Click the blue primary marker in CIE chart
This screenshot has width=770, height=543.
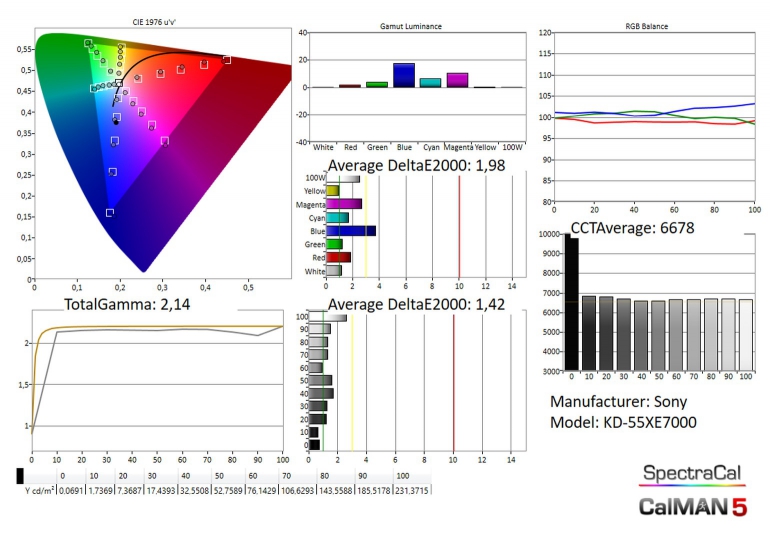[x=109, y=213]
